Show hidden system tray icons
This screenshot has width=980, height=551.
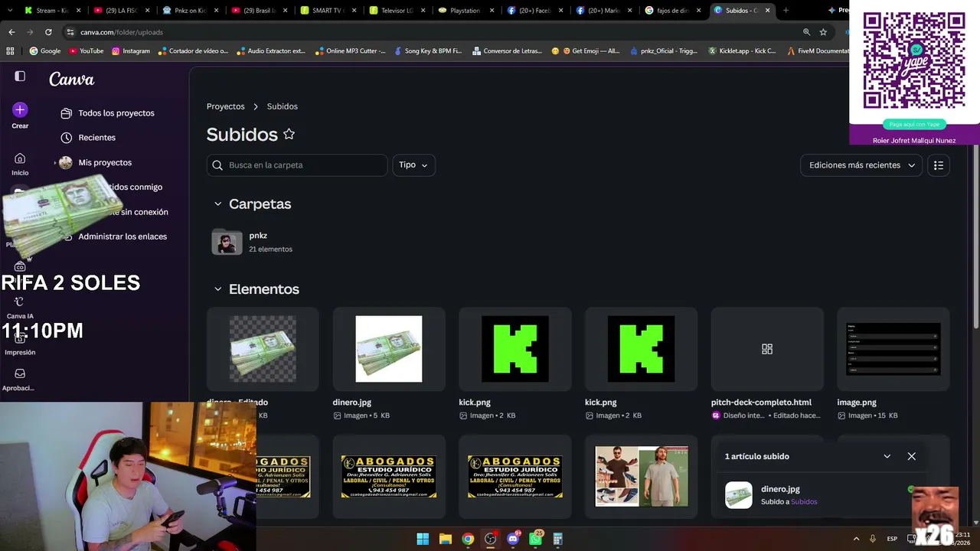[x=856, y=539]
